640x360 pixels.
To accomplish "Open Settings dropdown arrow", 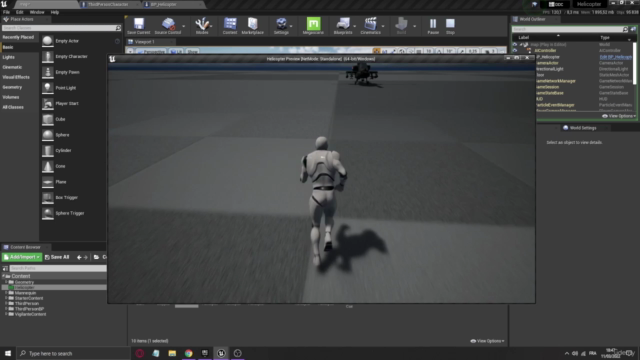I will 291,26.
